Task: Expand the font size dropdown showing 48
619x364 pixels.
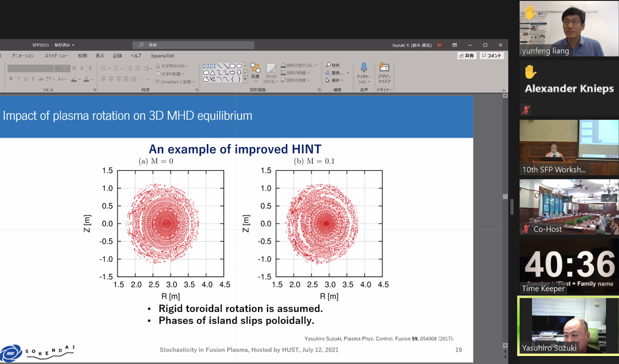Action: click(68, 69)
